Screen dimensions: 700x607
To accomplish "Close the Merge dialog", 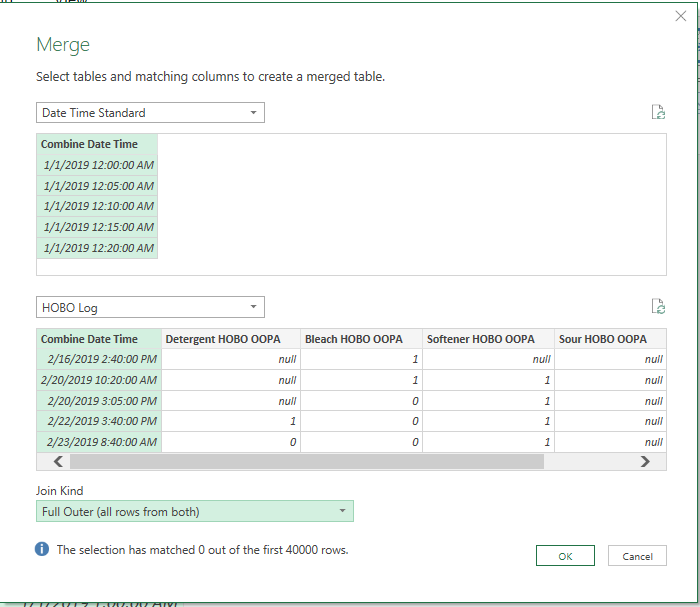I will pyautogui.click(x=681, y=17).
